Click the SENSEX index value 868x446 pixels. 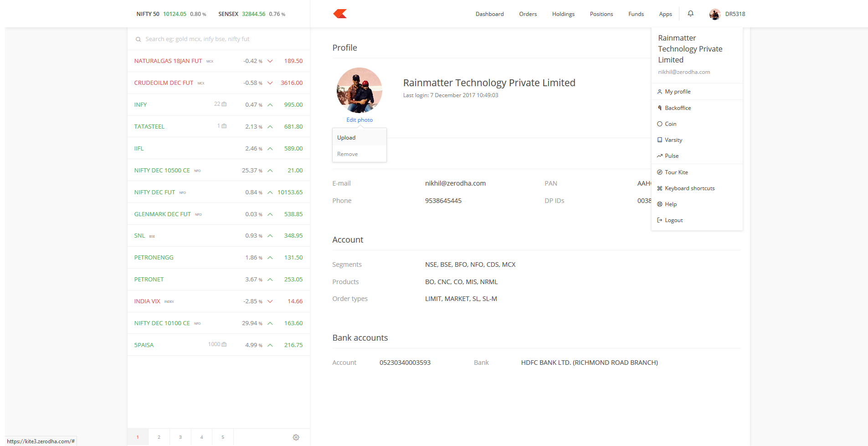(253, 14)
